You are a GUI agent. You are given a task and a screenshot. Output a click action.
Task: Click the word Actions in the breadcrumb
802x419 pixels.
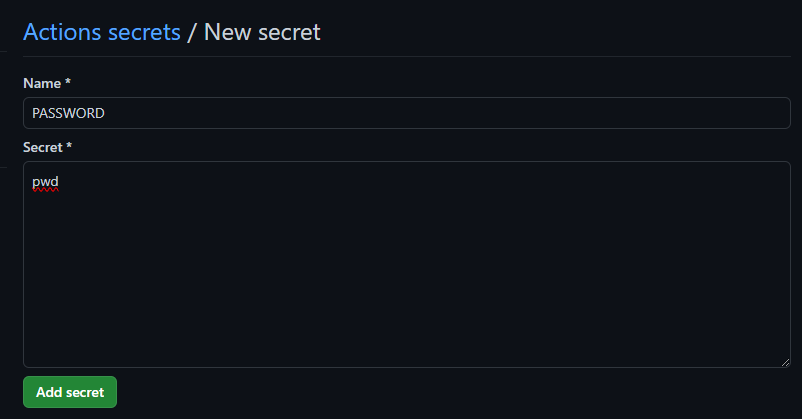[x=62, y=32]
